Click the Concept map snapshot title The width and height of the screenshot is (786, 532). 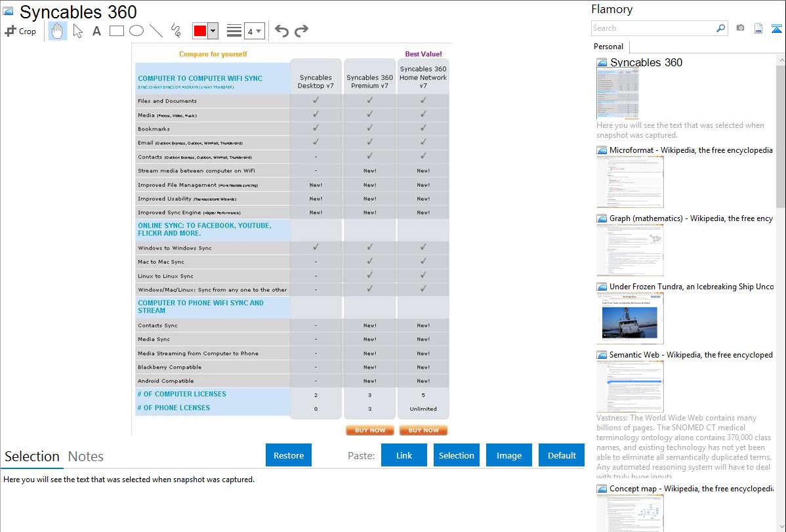click(x=692, y=489)
